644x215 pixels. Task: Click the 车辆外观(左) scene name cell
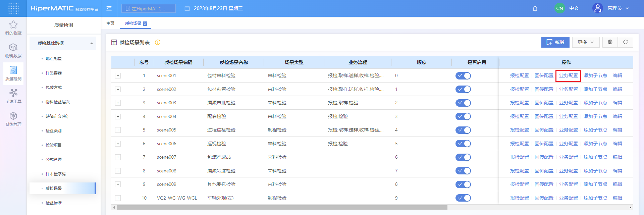220,198
